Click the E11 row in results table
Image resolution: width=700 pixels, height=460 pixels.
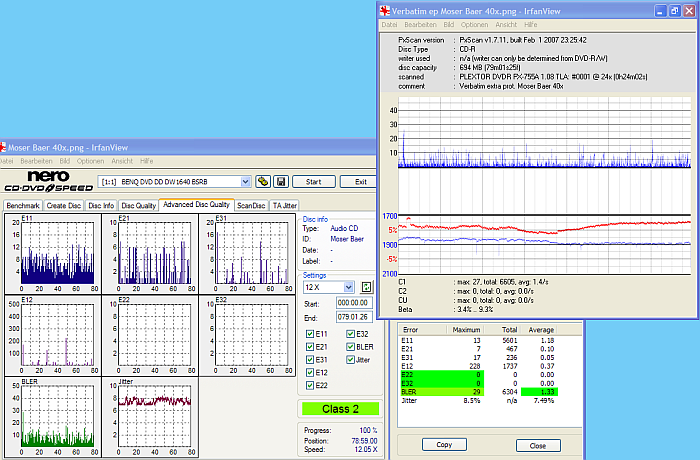(x=478, y=340)
